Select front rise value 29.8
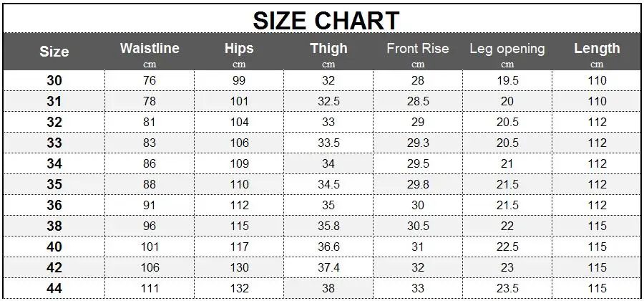Screen dimensions: 644x301 pos(418,185)
